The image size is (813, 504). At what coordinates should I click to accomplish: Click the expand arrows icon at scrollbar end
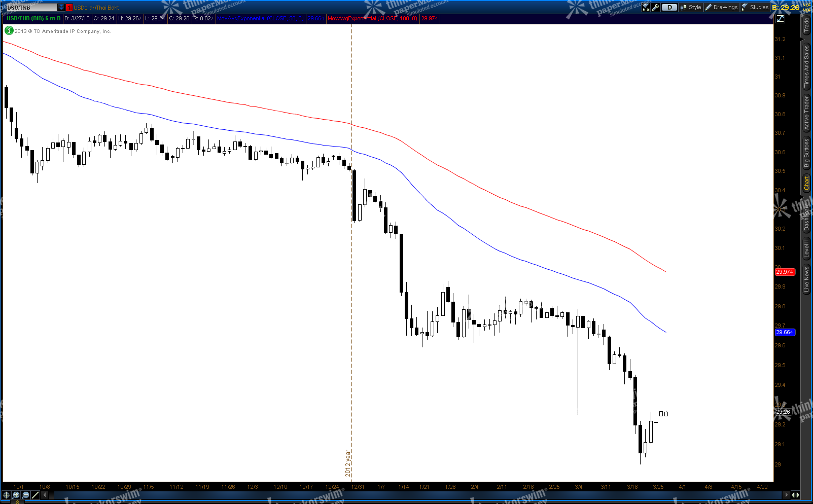tap(796, 495)
